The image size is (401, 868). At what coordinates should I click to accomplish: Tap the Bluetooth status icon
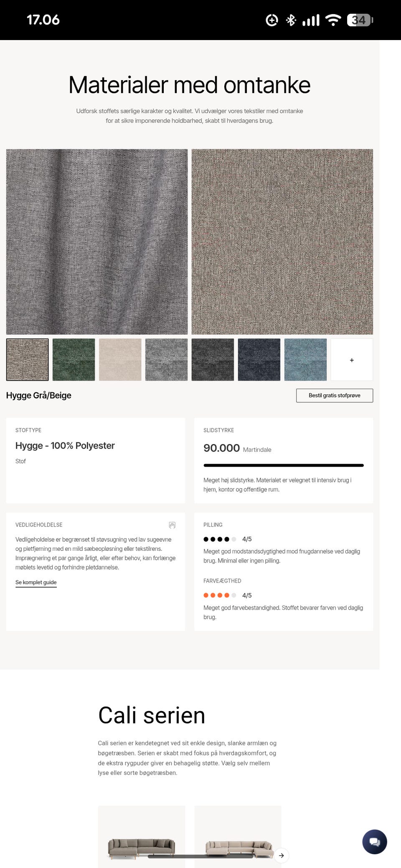[x=291, y=20]
